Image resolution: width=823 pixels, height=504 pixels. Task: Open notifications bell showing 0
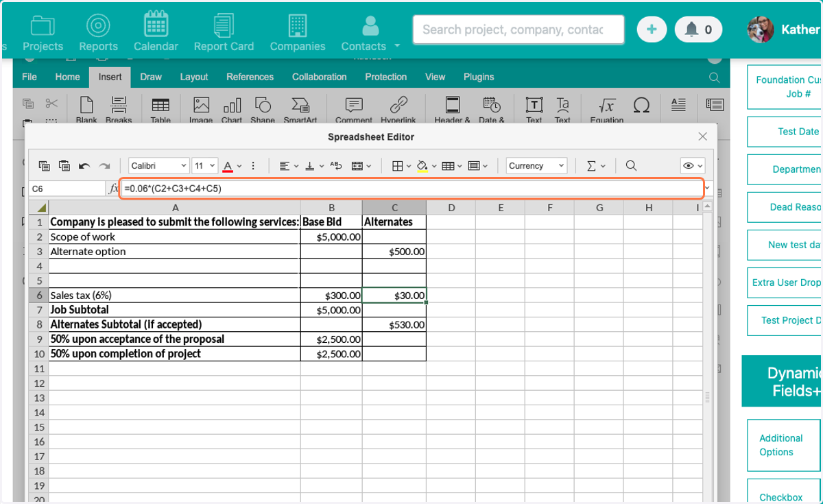click(698, 29)
